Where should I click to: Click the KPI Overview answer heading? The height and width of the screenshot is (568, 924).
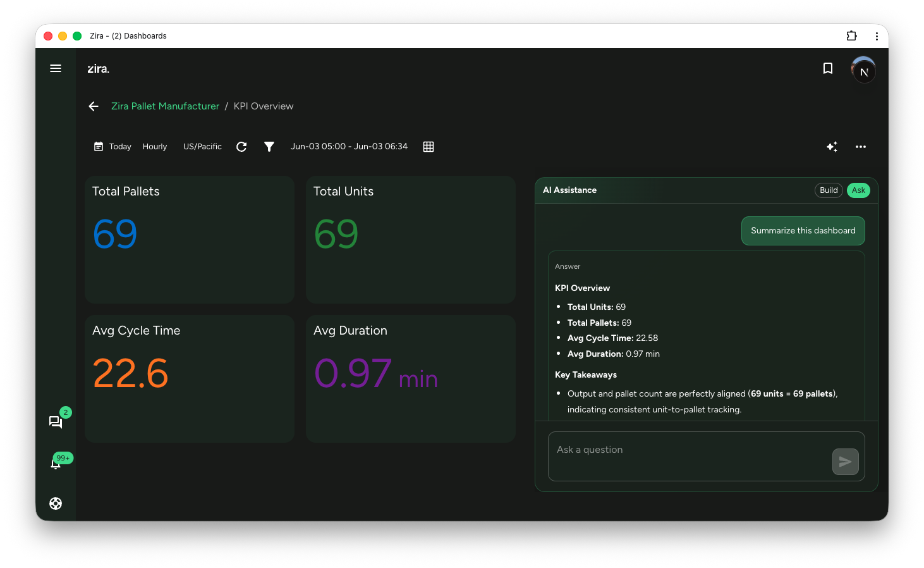[x=582, y=288]
